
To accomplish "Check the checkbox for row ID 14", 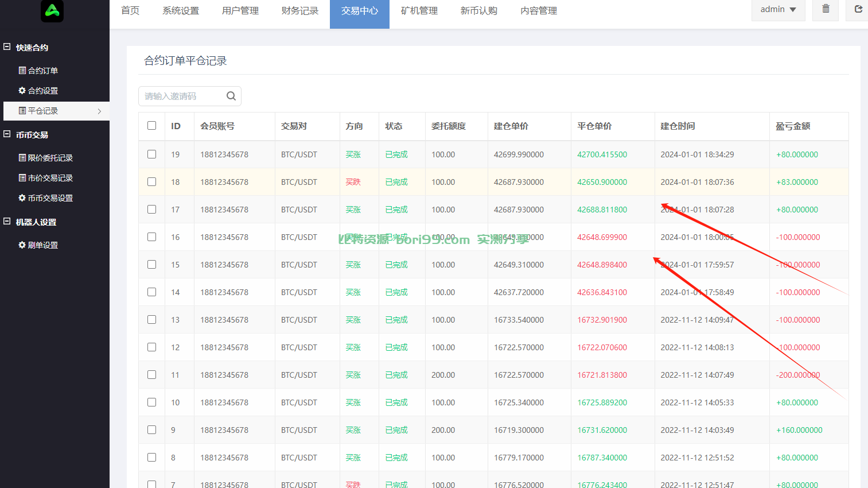I will [x=152, y=292].
